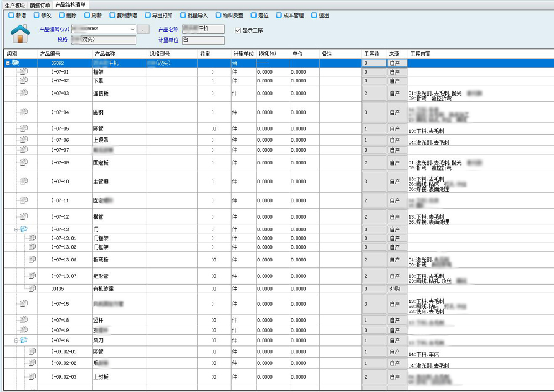Collapse the root product tree node
Image resolution: width=554 pixels, height=392 pixels.
(x=8, y=63)
